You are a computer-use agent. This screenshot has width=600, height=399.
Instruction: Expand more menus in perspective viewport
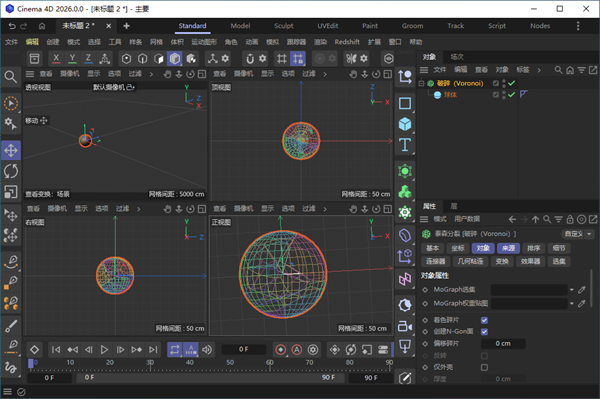(x=151, y=74)
